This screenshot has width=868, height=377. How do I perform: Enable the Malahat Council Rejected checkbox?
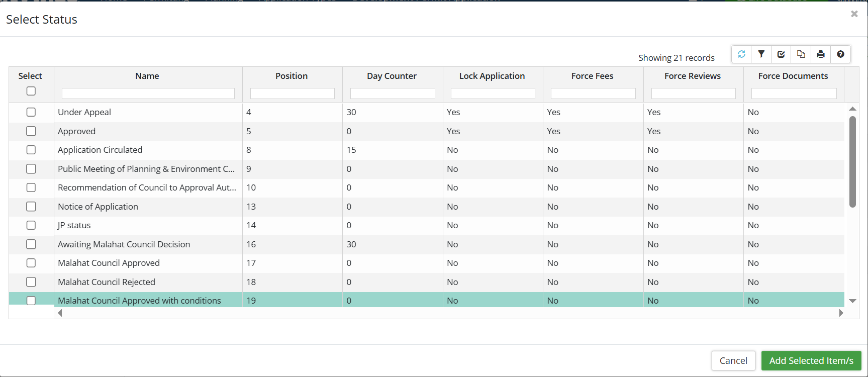(x=31, y=282)
